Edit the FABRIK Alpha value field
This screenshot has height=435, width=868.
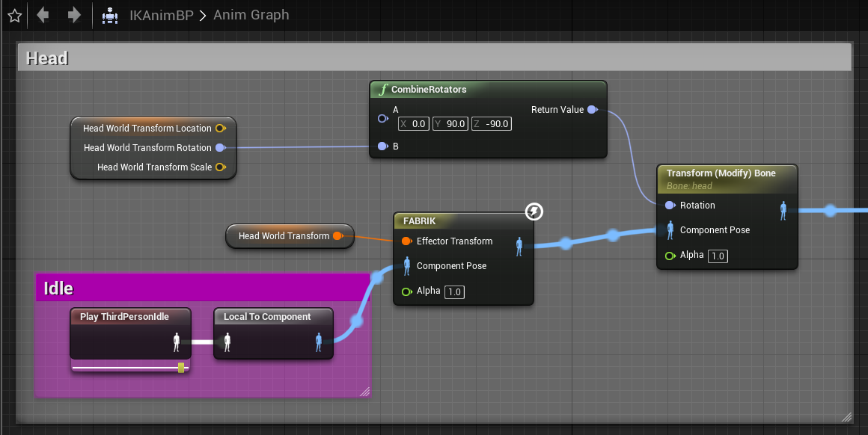[454, 291]
